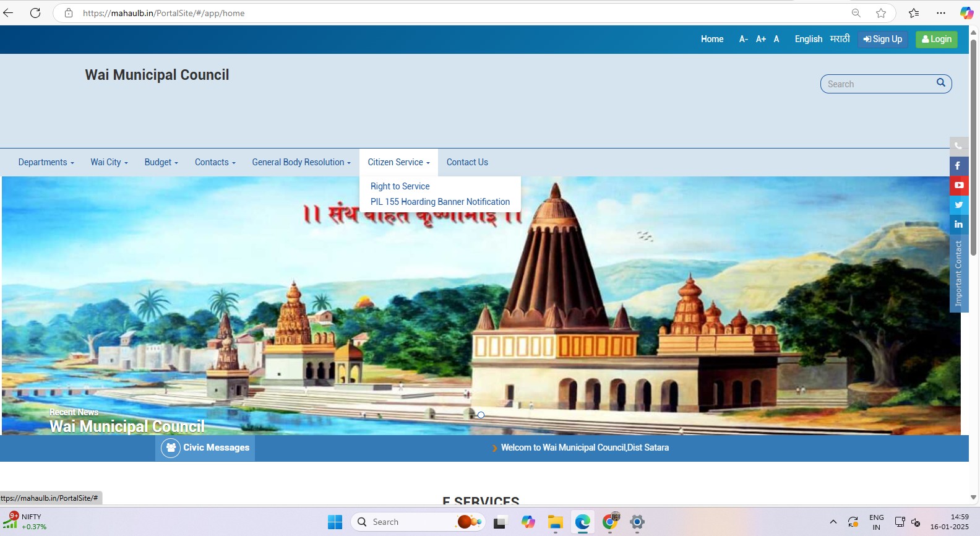This screenshot has height=536, width=980.
Task: Click the carousel slide indicator dot
Action: click(481, 415)
